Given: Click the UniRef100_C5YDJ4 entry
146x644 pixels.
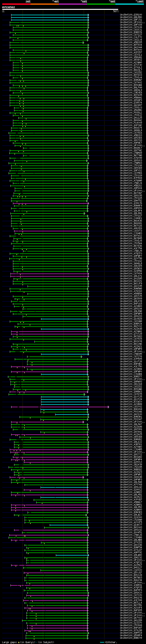Looking at the screenshot, I should 131,77.
